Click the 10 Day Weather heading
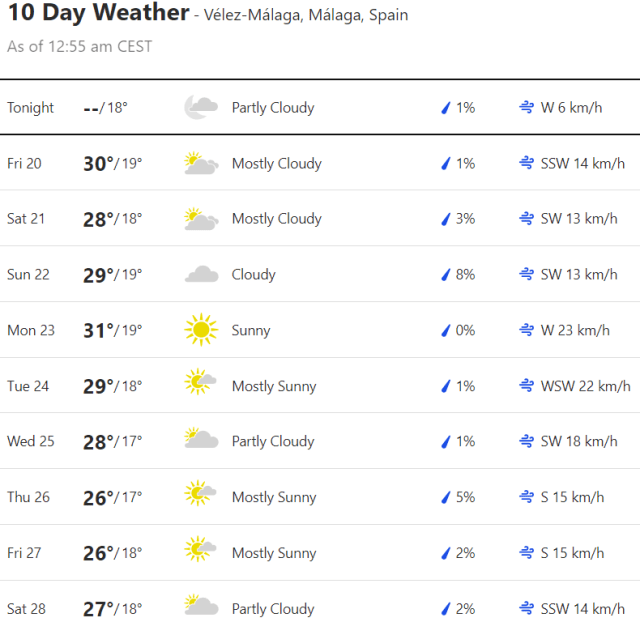Image resolution: width=640 pixels, height=622 pixels. pos(98,13)
